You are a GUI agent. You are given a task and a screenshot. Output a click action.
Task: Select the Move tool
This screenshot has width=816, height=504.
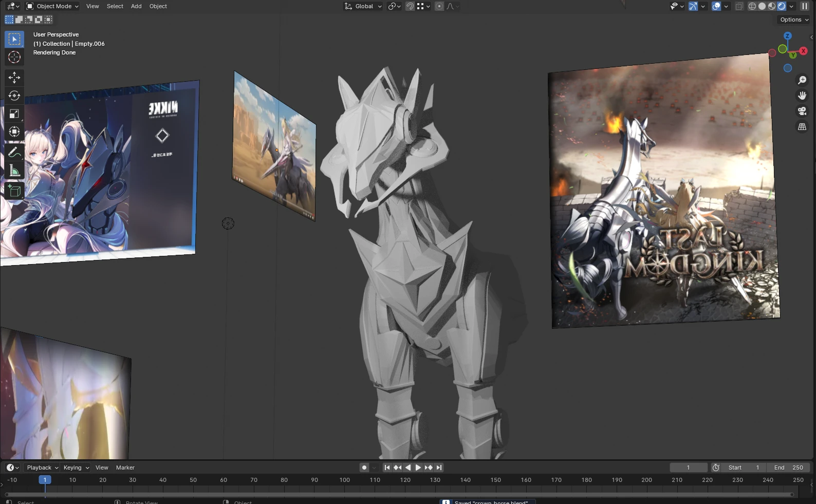[x=14, y=78]
